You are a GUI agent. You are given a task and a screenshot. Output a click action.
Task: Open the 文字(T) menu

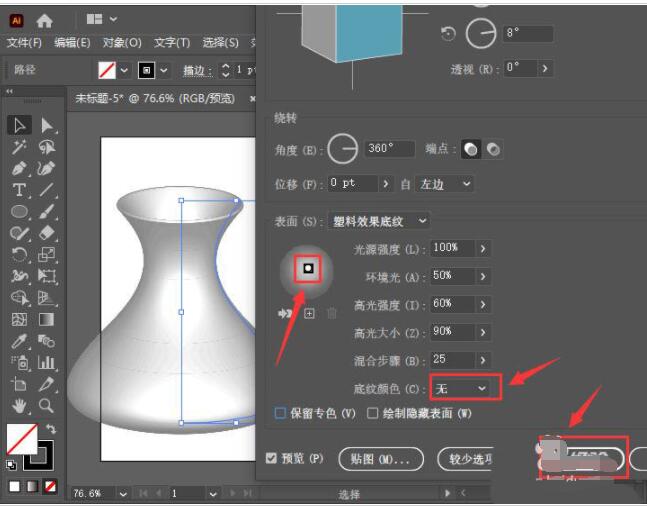[x=172, y=43]
